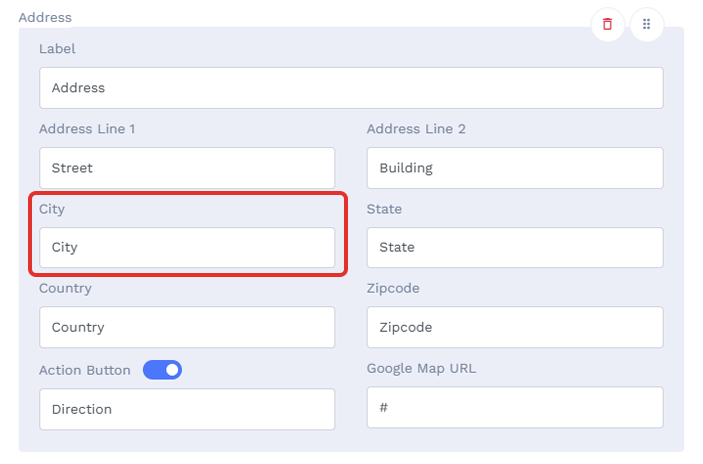Screen dimensions: 703x464
Task: Click the Address Line 2 label
Action: (416, 129)
